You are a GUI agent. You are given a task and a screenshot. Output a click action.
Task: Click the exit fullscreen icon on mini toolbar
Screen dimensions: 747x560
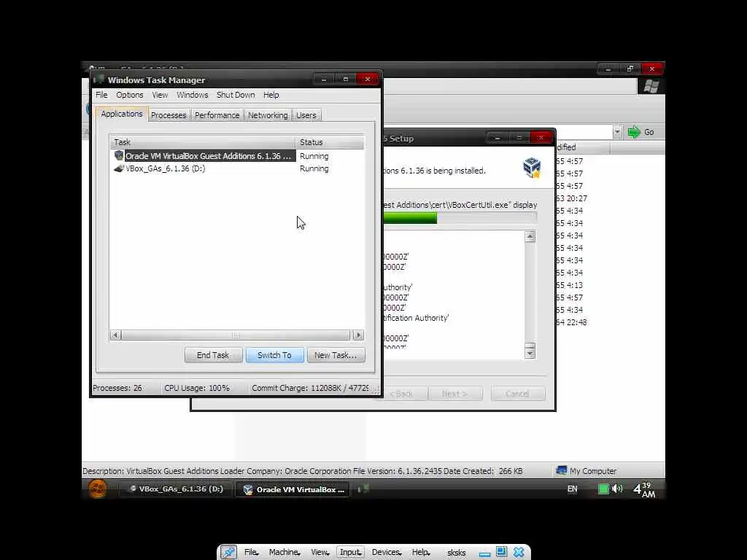coord(501,552)
